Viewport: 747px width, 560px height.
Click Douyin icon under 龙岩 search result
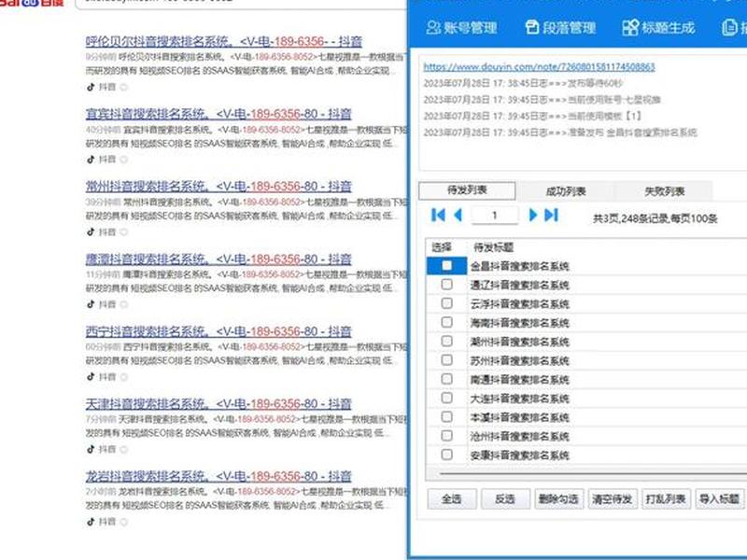click(x=91, y=522)
